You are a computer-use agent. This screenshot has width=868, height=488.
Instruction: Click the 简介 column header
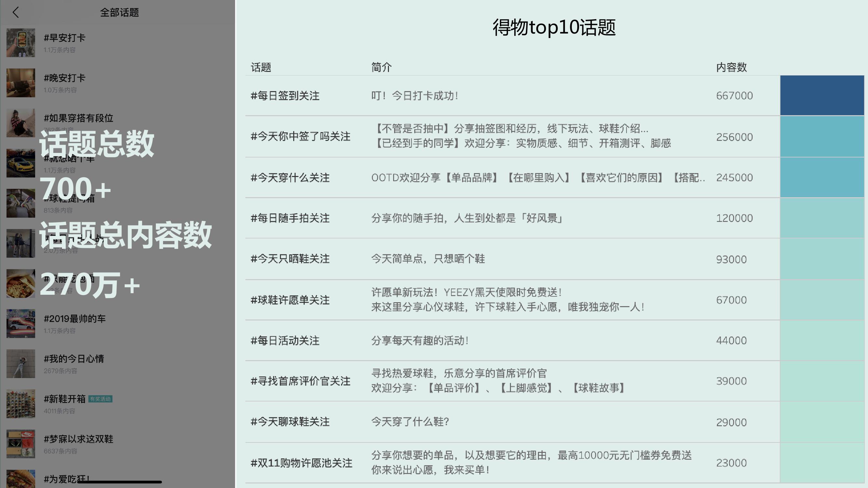[x=381, y=67]
